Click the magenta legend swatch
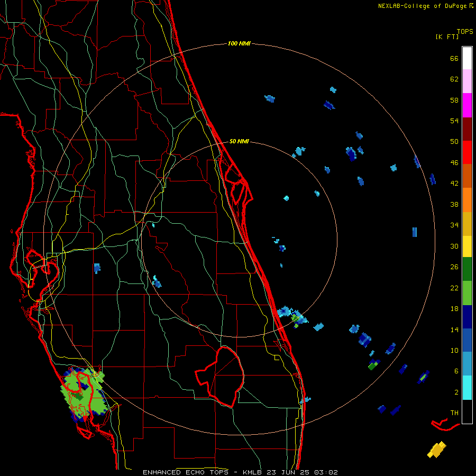 click(x=467, y=105)
